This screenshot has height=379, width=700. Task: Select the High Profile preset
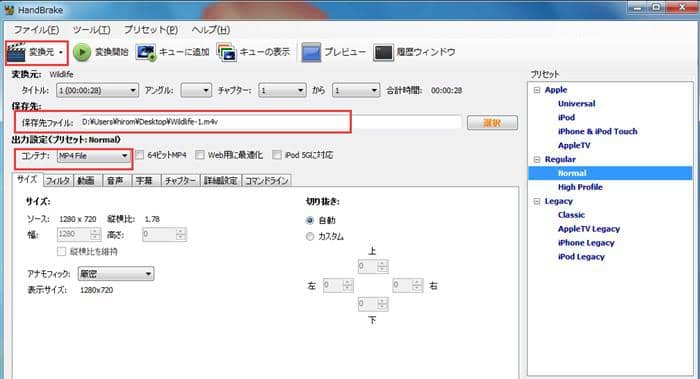click(580, 187)
